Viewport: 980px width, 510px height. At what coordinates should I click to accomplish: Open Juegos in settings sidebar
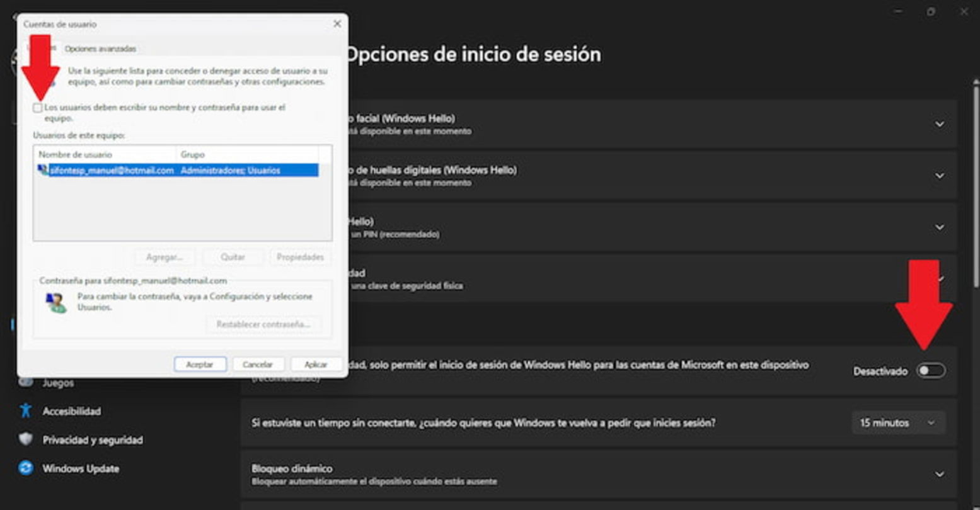58,383
